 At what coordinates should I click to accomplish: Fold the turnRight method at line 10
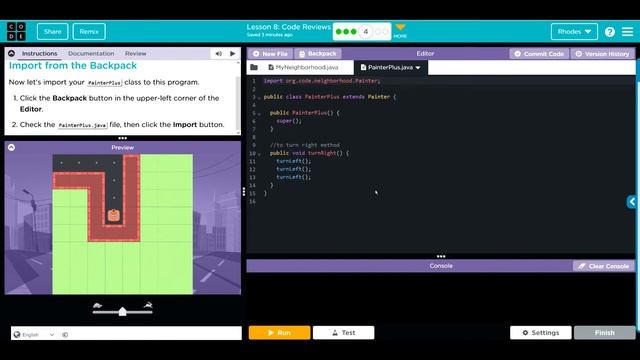point(259,154)
